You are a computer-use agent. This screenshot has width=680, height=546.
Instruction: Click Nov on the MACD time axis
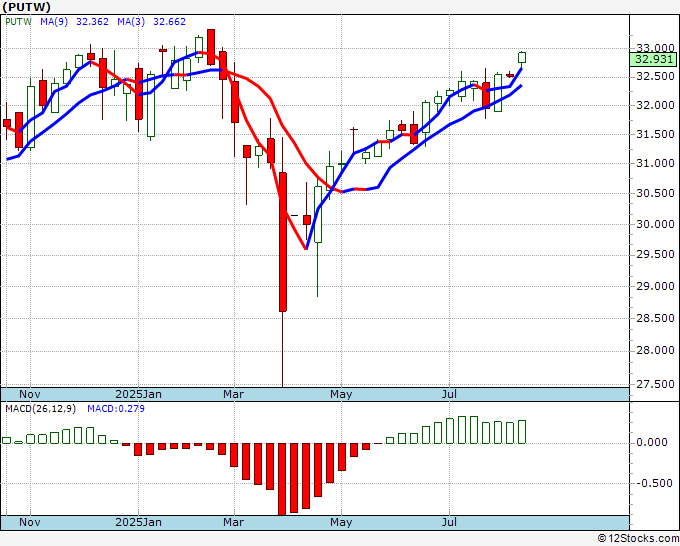click(x=30, y=522)
